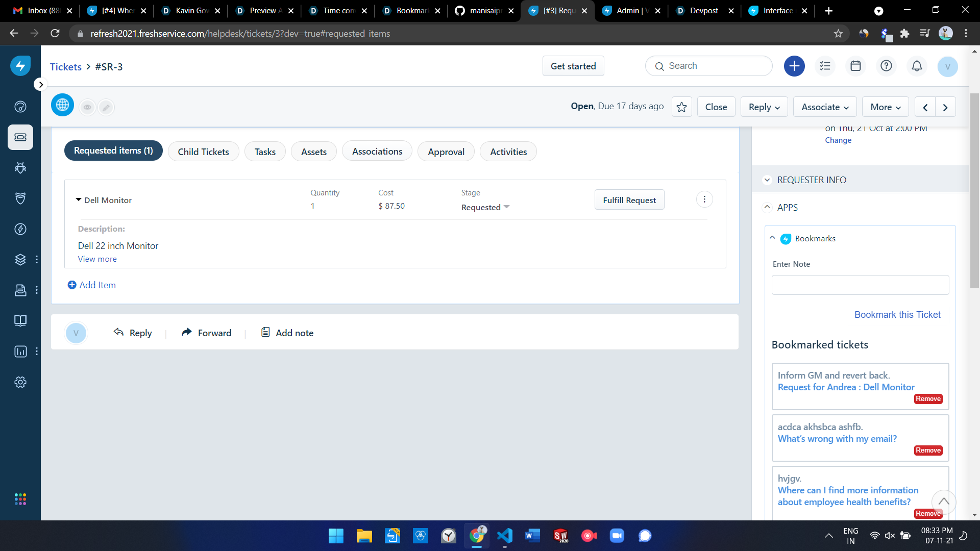
Task: Toggle the watch ticket eye icon
Action: pos(87,107)
